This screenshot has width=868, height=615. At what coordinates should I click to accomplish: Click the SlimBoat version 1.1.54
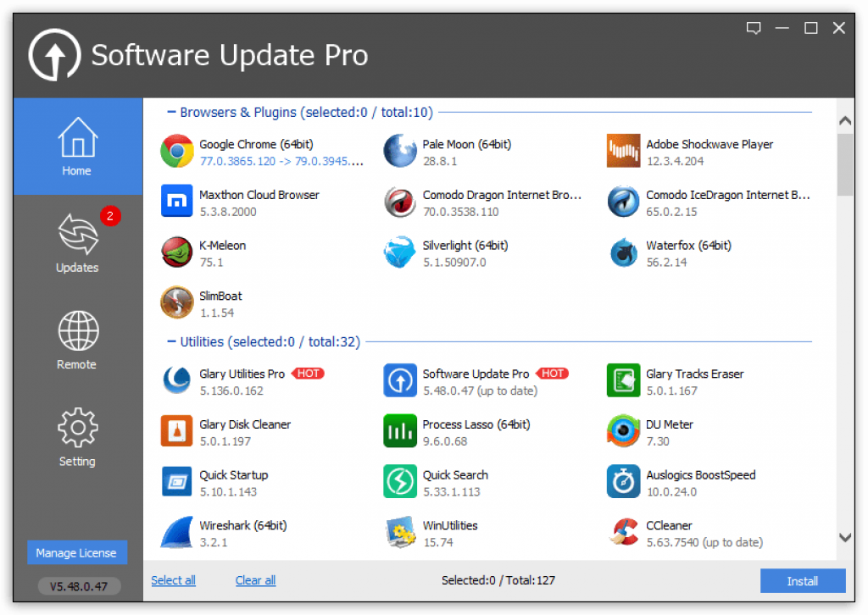tap(216, 313)
